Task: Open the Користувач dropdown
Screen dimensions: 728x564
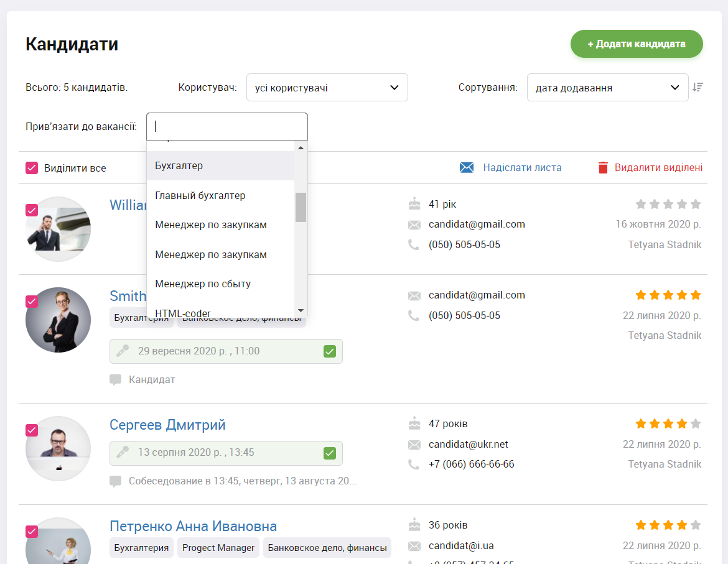Action: 327,87
